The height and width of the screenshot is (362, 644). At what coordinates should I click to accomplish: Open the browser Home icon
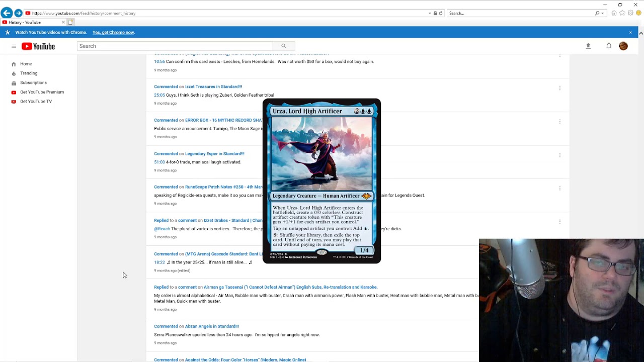(614, 13)
